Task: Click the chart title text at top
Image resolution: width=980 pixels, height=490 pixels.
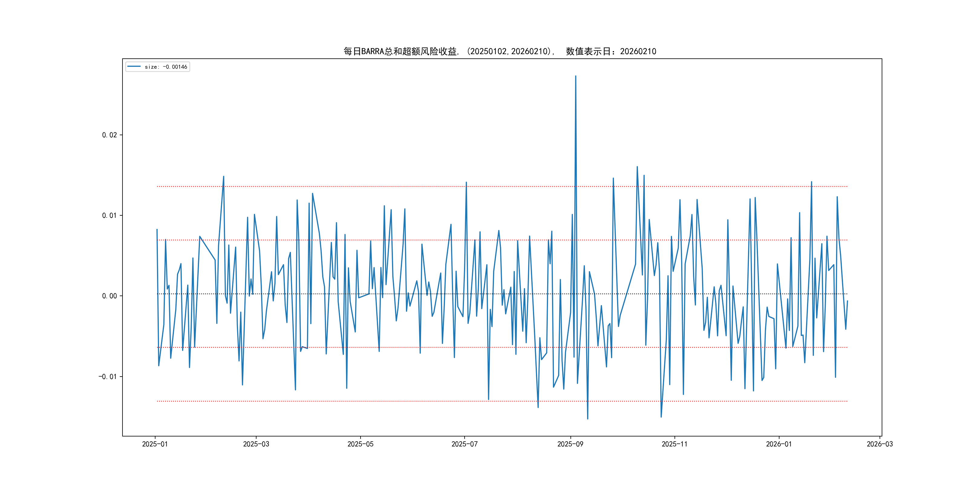Action: click(499, 51)
